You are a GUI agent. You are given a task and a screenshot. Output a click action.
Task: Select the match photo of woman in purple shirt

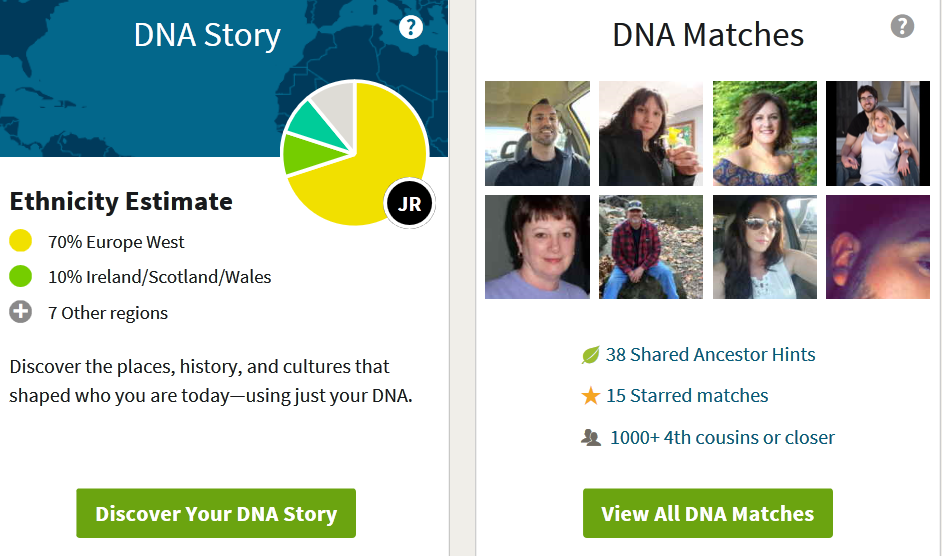(537, 247)
